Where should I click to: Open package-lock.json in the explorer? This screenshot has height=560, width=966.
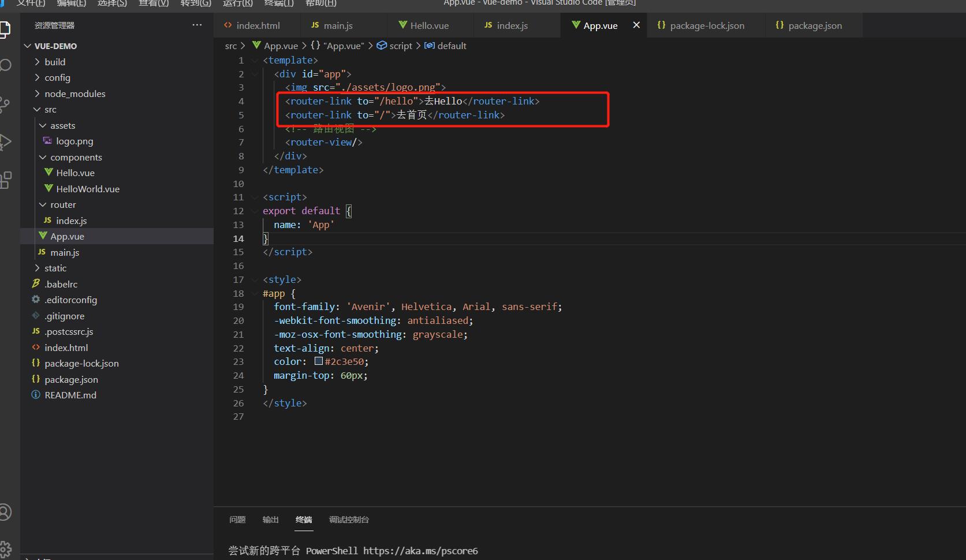pos(81,363)
